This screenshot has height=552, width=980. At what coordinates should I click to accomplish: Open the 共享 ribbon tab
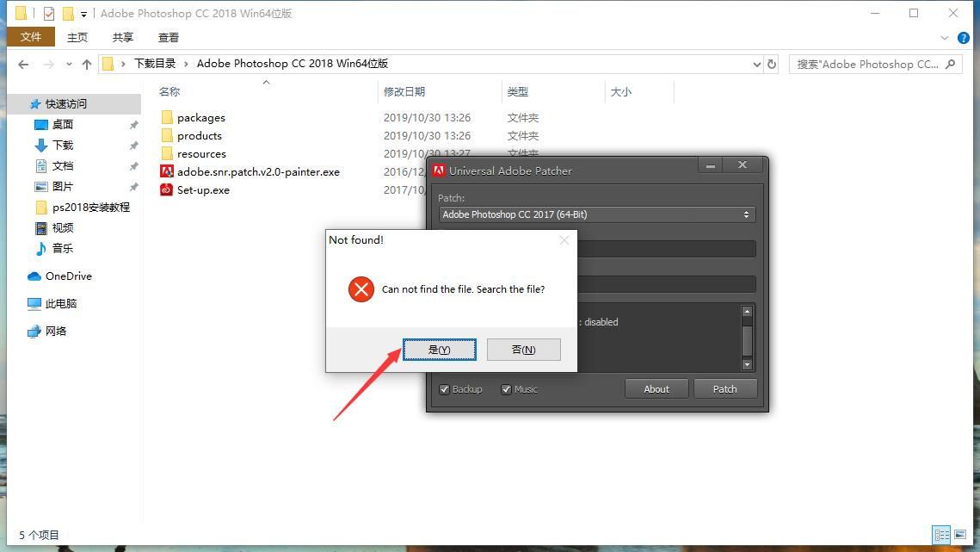(122, 37)
